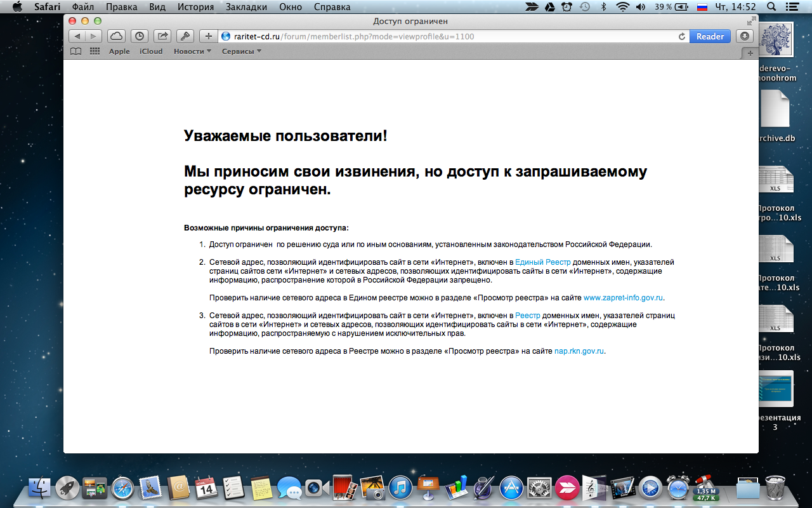Click the URL address field
This screenshot has height=508, width=812.
[444, 36]
